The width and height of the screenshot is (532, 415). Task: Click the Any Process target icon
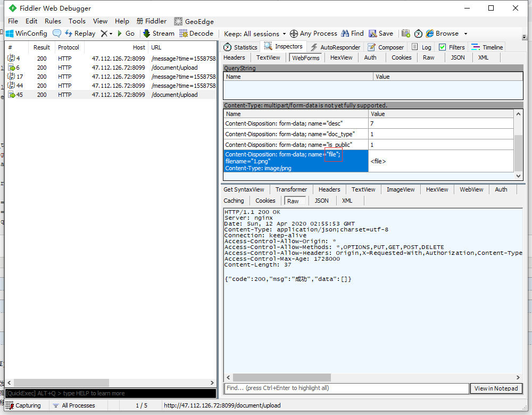[294, 34]
